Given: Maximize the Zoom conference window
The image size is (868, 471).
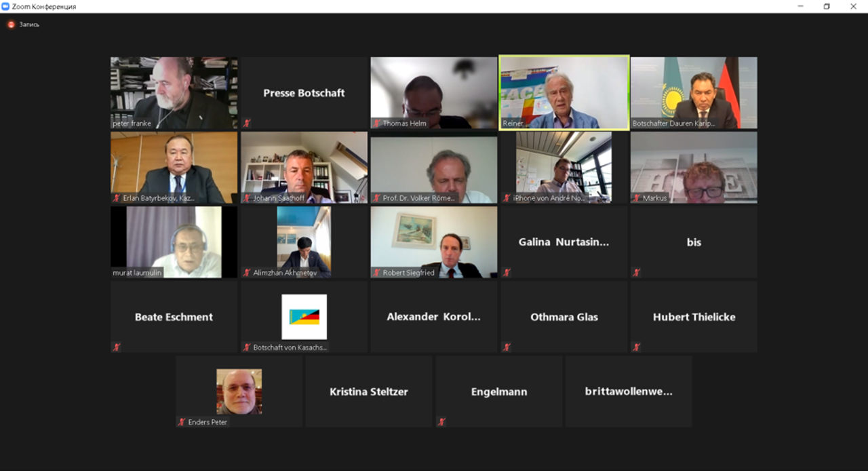Looking at the screenshot, I should tap(827, 6).
